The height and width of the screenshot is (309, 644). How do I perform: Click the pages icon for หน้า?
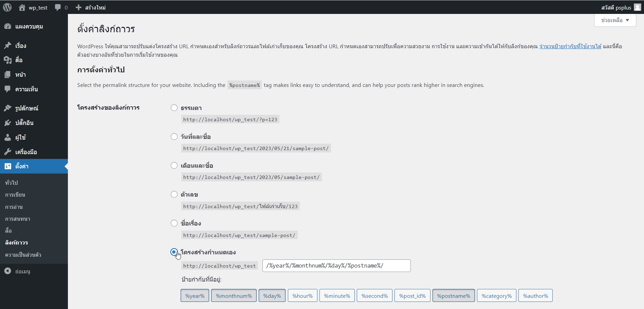[8, 75]
